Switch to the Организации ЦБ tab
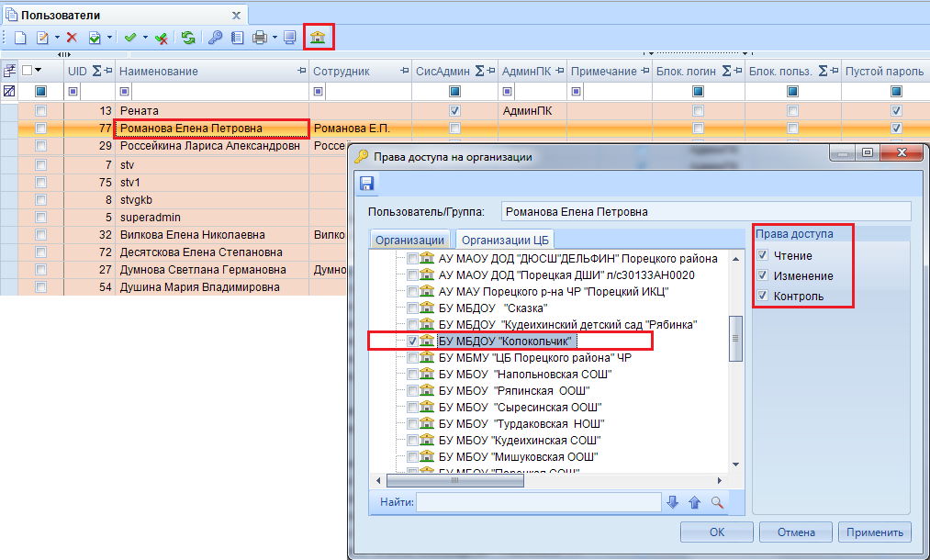930x560 pixels. pos(505,240)
